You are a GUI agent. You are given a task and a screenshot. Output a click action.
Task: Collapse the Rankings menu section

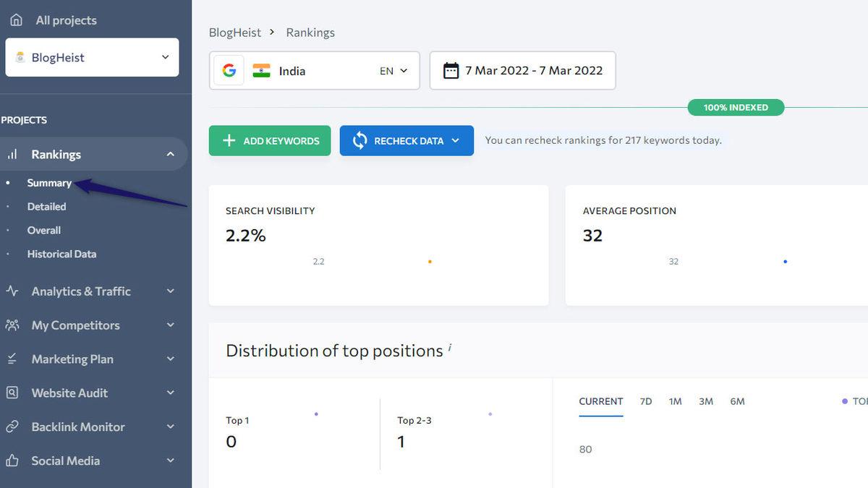171,154
